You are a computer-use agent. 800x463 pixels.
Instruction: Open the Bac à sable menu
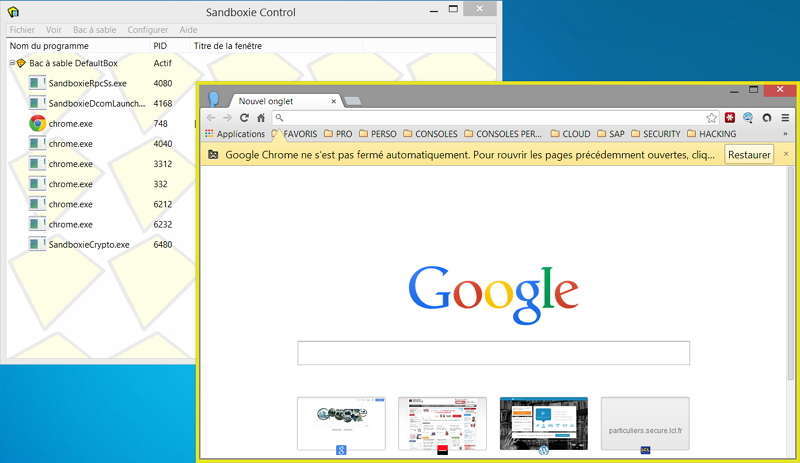coord(94,30)
